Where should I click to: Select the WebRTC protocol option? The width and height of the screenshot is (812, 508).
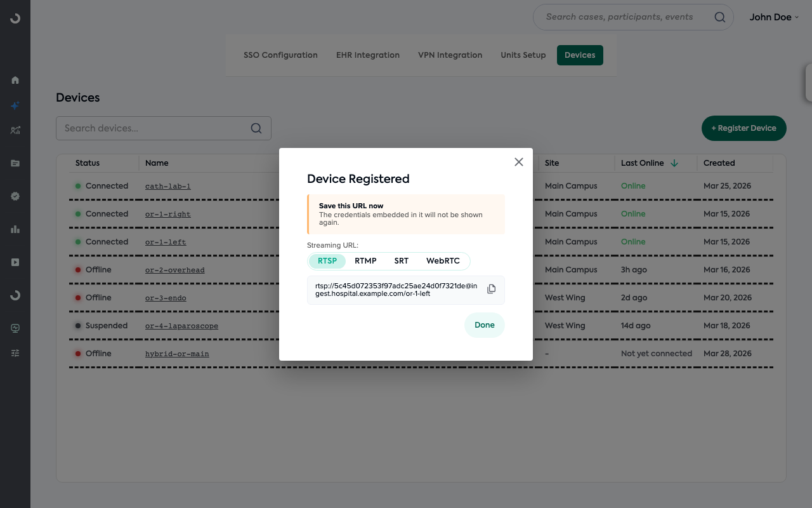click(x=443, y=260)
